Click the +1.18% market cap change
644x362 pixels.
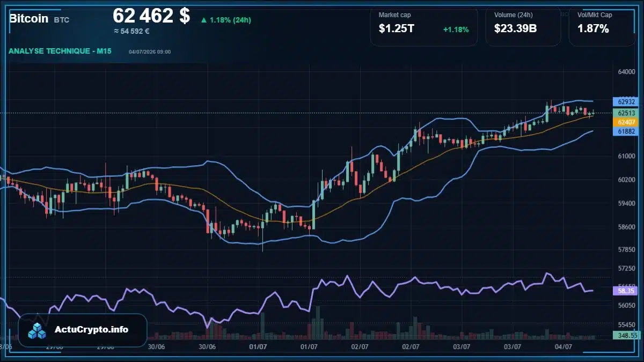[x=456, y=29]
